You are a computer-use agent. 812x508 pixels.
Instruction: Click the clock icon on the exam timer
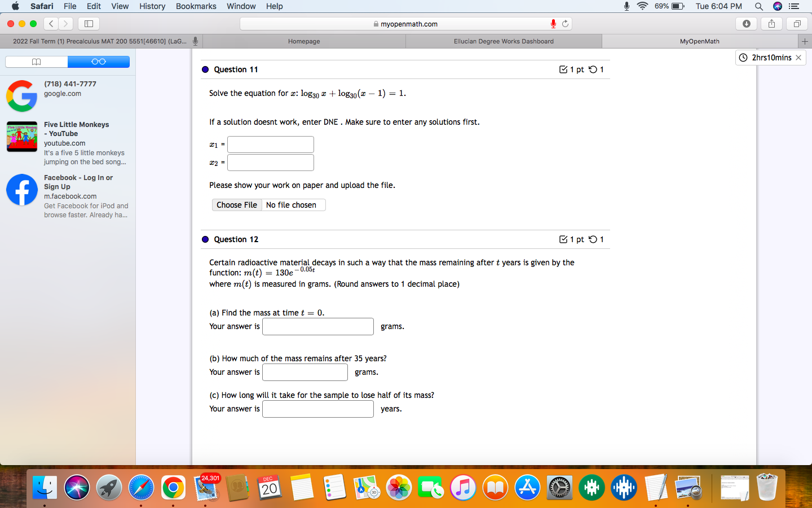coord(742,57)
